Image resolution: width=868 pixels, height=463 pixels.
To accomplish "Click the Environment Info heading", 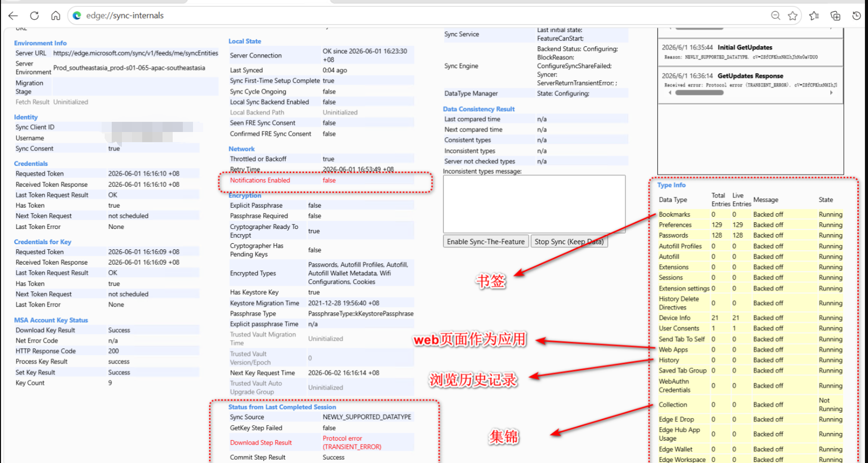I will tap(40, 43).
